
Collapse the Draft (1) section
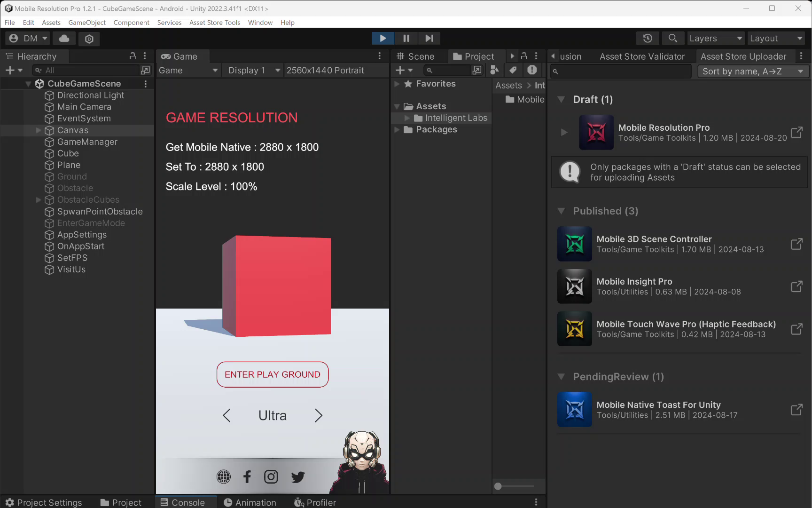(561, 99)
